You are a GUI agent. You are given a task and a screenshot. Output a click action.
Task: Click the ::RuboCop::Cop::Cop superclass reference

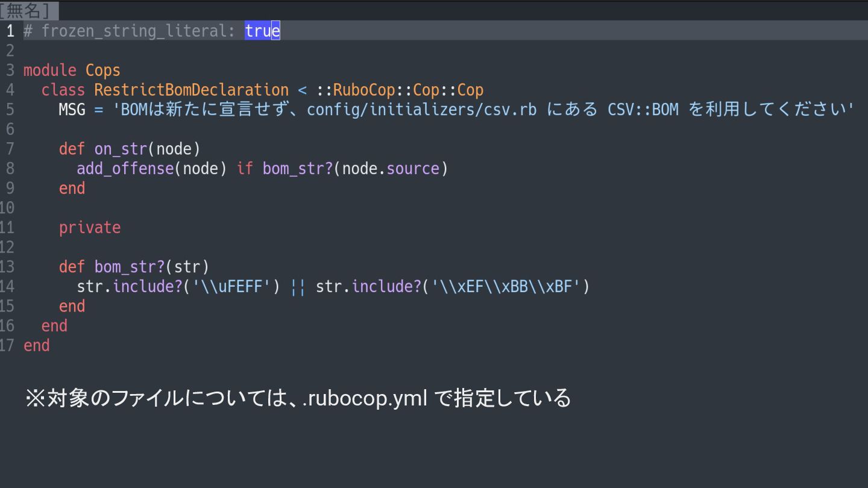[400, 90]
